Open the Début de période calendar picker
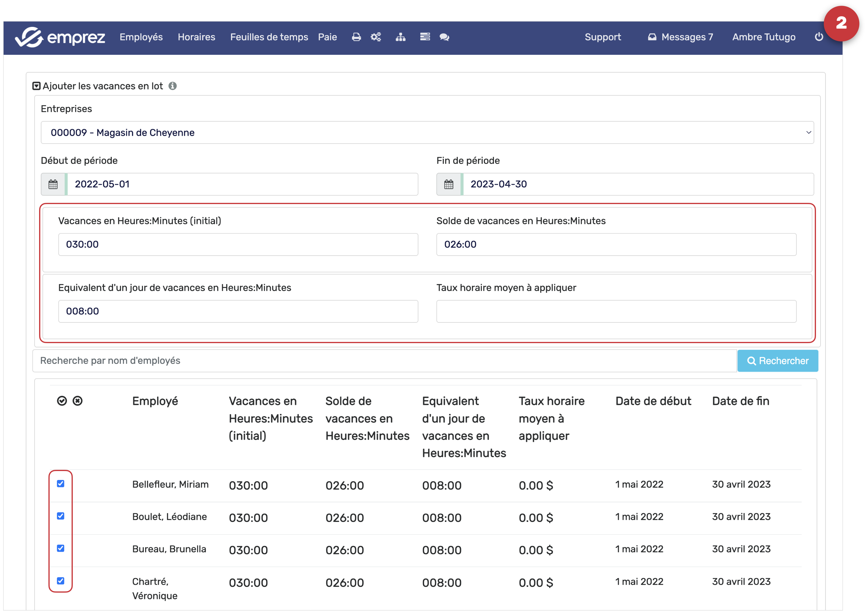Image resolution: width=868 pixels, height=614 pixels. click(53, 185)
